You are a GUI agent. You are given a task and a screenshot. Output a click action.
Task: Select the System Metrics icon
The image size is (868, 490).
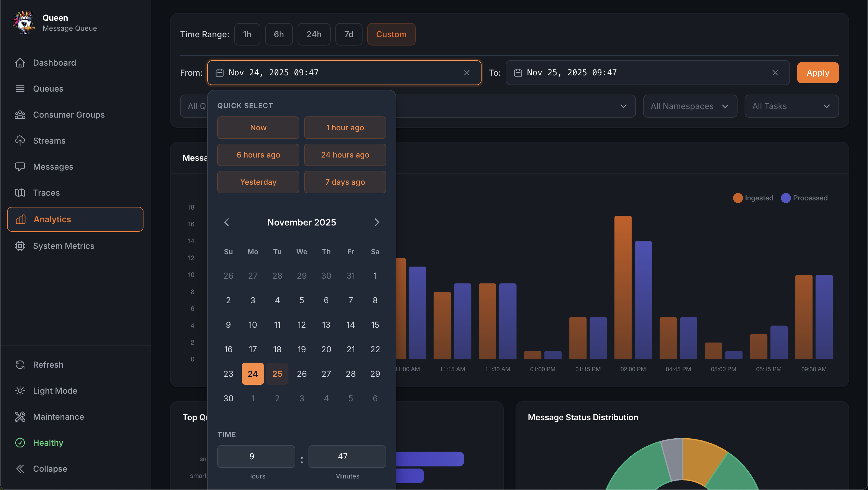pyautogui.click(x=20, y=246)
